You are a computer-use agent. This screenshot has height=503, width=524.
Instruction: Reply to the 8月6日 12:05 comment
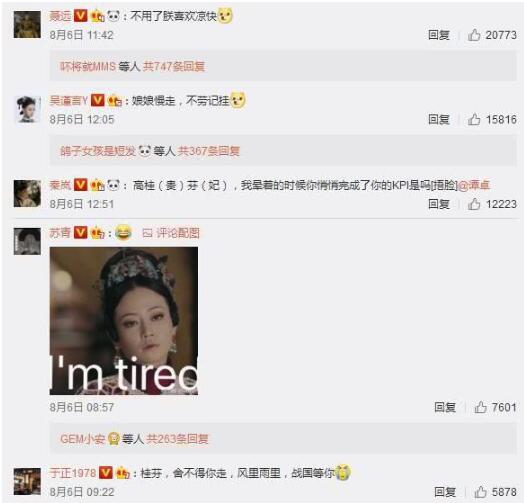(439, 119)
